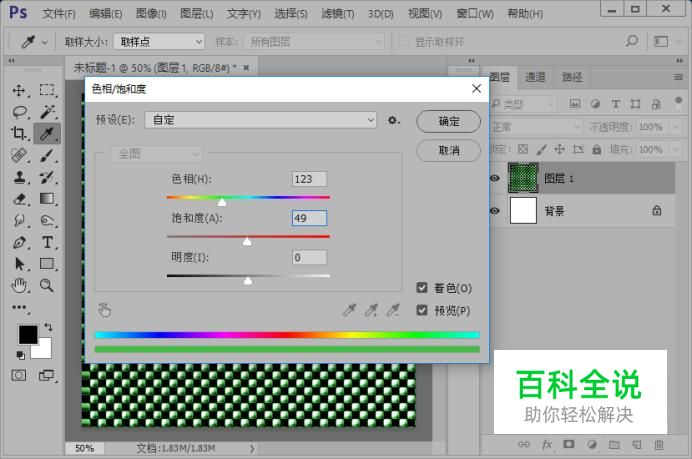692x459 pixels.
Task: Switch to the 路径 tab
Action: tap(572, 78)
